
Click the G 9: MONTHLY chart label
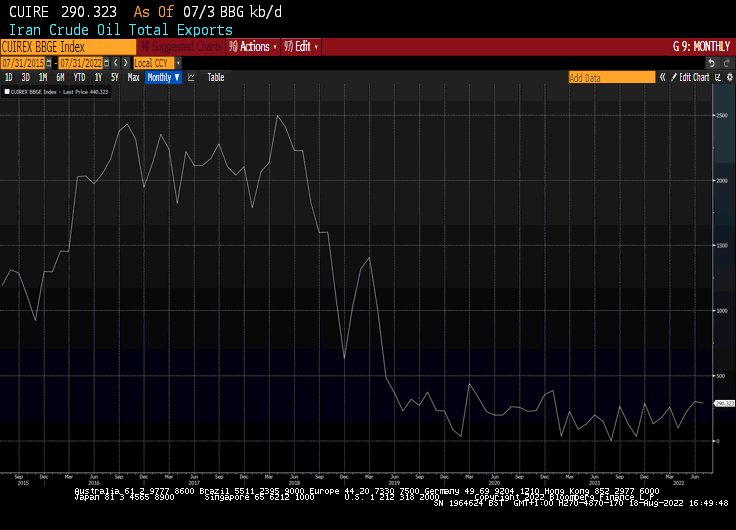click(x=701, y=46)
